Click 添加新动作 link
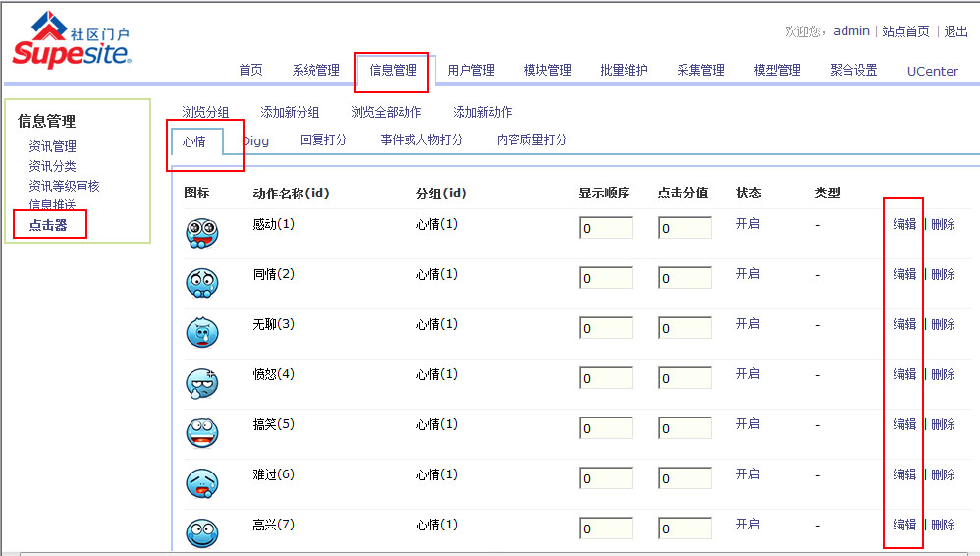 [482, 112]
